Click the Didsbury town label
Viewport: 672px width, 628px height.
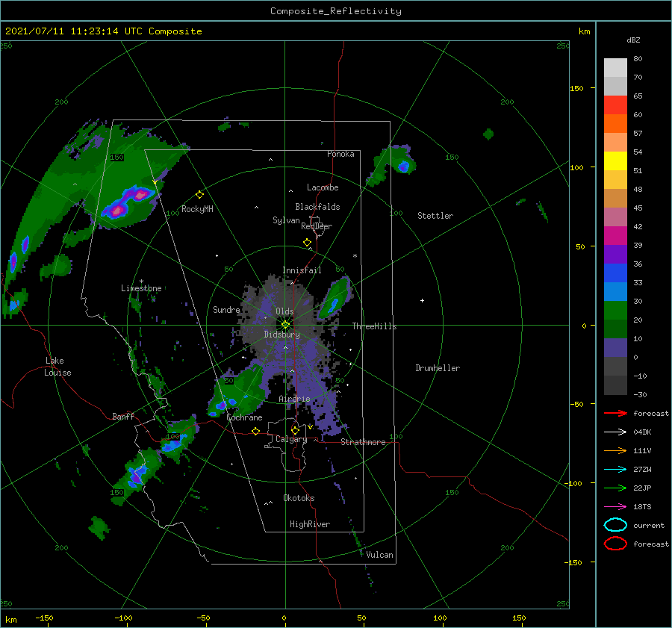pos(282,335)
